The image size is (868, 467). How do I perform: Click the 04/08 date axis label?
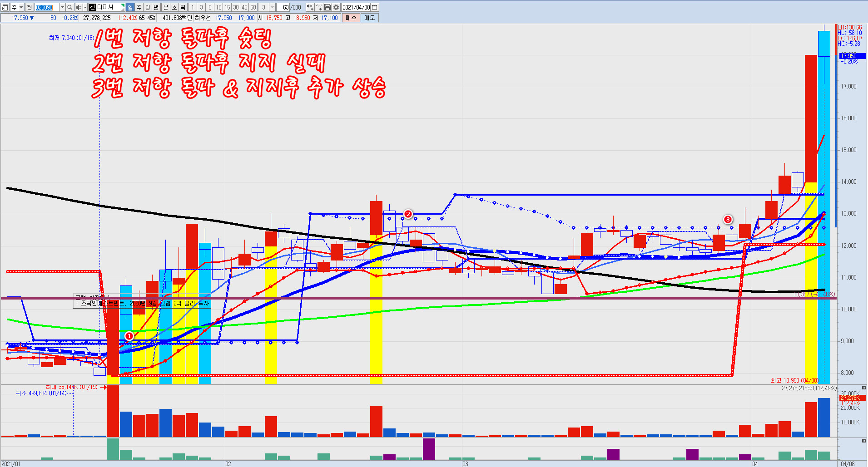coord(848,464)
